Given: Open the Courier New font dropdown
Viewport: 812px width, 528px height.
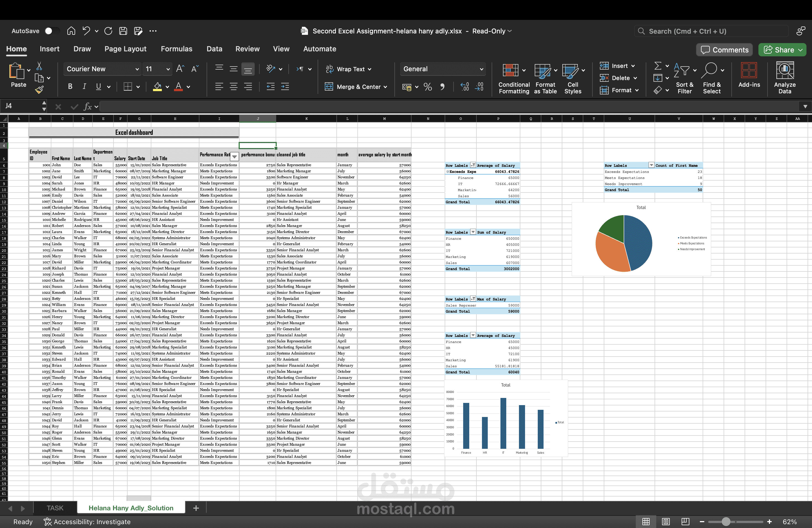Looking at the screenshot, I should [137, 69].
